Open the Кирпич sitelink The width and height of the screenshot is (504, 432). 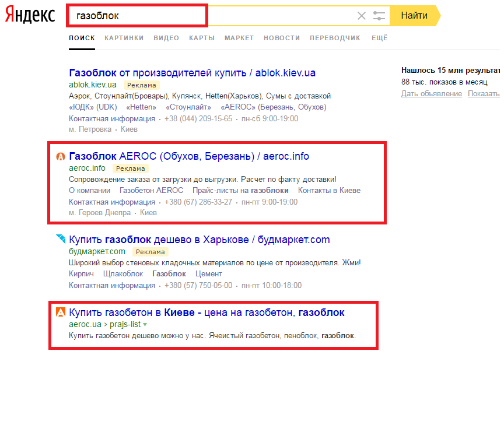(x=81, y=273)
